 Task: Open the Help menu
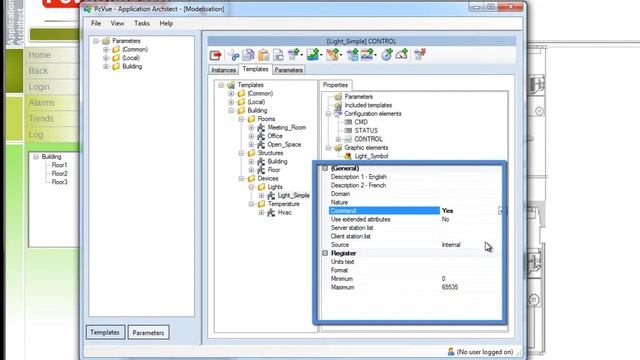click(x=166, y=23)
